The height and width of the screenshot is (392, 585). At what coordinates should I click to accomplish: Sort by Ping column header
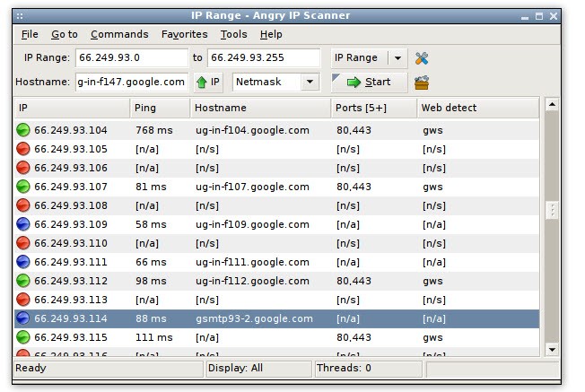pyautogui.click(x=160, y=109)
